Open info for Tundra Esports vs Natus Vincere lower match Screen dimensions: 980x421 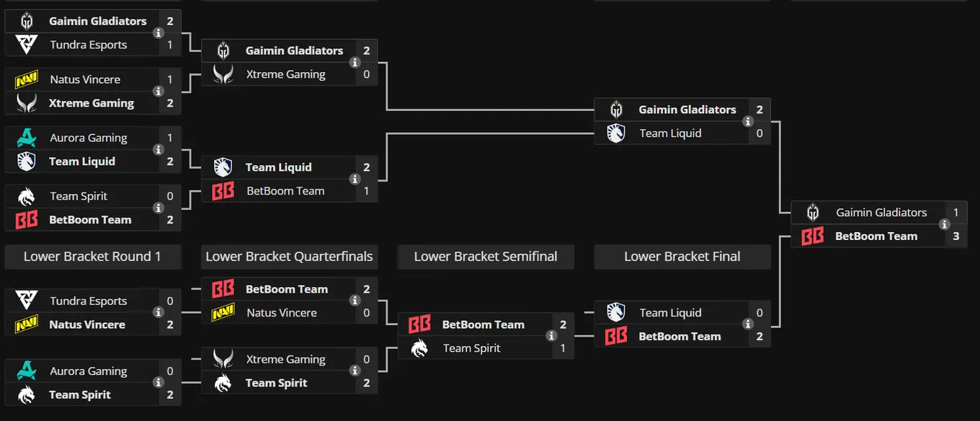click(159, 313)
